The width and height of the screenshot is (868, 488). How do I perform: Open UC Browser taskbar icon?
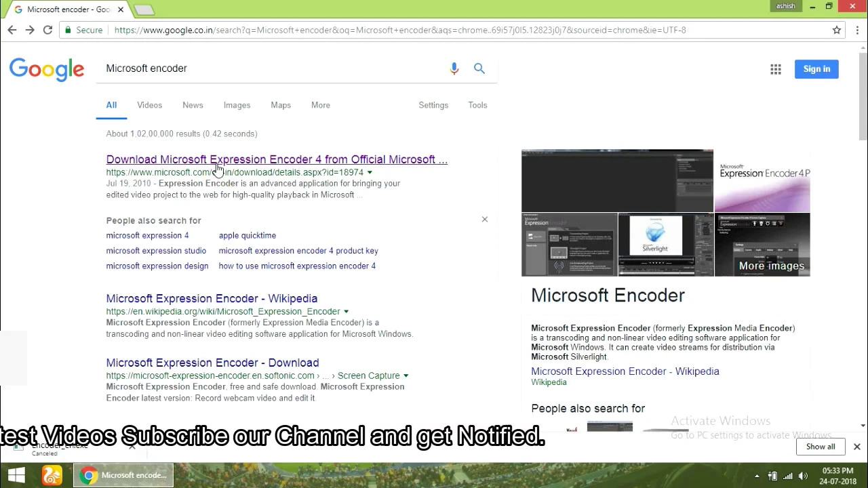pyautogui.click(x=52, y=475)
